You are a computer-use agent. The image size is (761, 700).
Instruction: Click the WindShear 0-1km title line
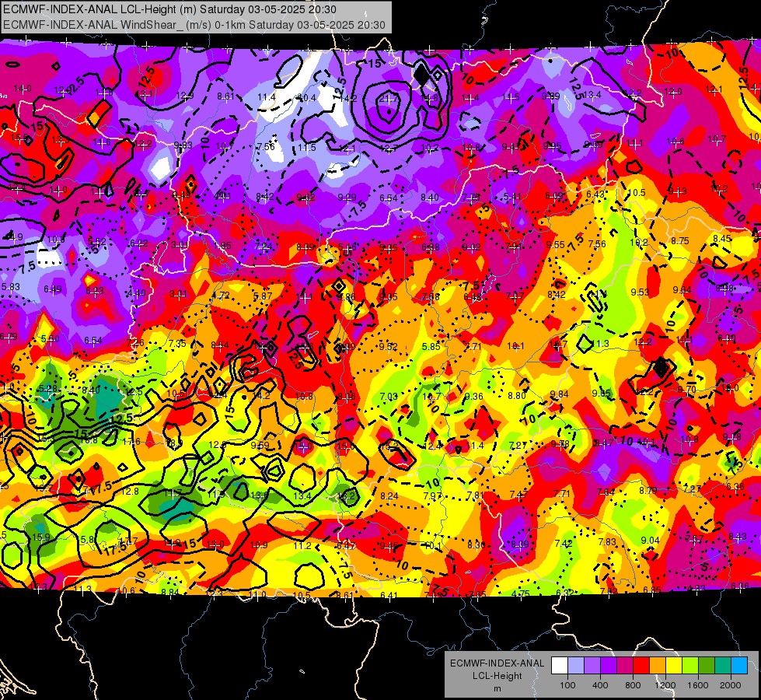click(x=194, y=25)
